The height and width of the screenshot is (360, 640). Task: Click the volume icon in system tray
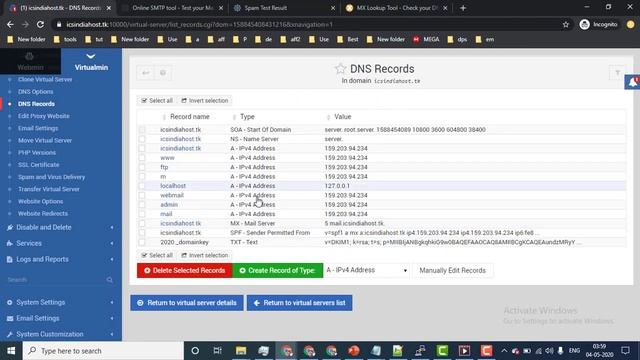pyautogui.click(x=549, y=351)
